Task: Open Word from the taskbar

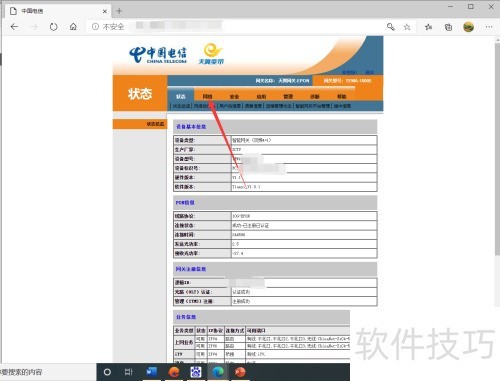Action: (x=152, y=372)
